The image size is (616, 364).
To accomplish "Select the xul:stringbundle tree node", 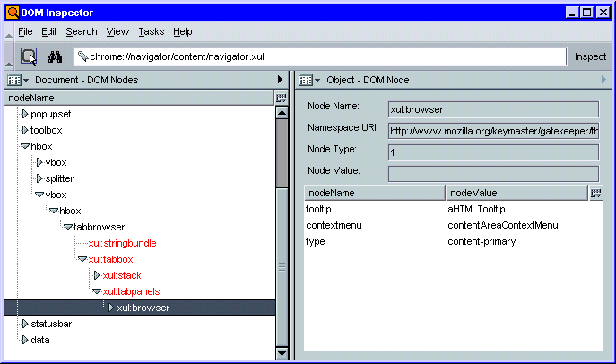I will pos(122,243).
